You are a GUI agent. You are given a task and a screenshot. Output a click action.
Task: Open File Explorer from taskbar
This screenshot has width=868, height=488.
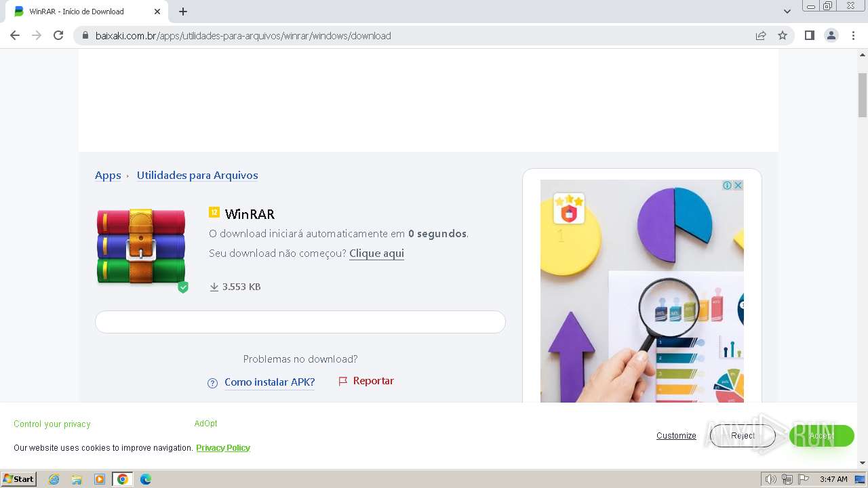(x=77, y=479)
